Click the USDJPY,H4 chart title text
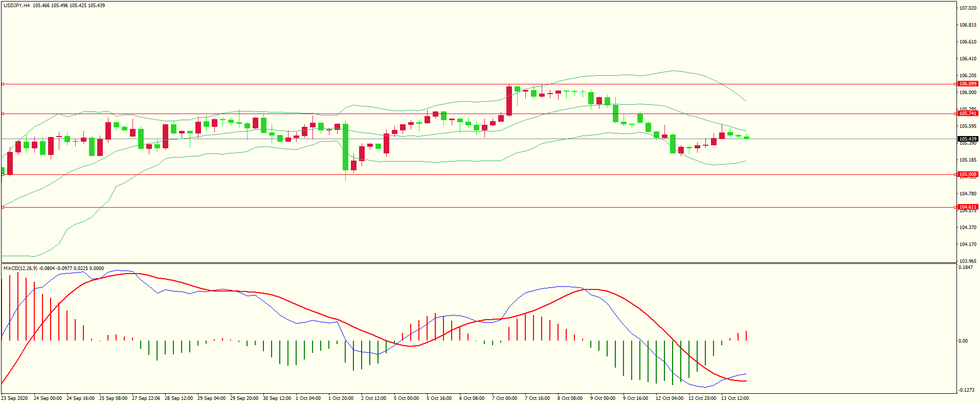The image size is (980, 404). click(17, 6)
